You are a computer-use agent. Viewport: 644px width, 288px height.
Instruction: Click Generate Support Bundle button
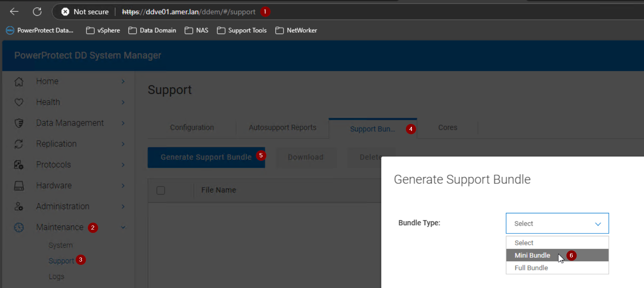tap(206, 157)
